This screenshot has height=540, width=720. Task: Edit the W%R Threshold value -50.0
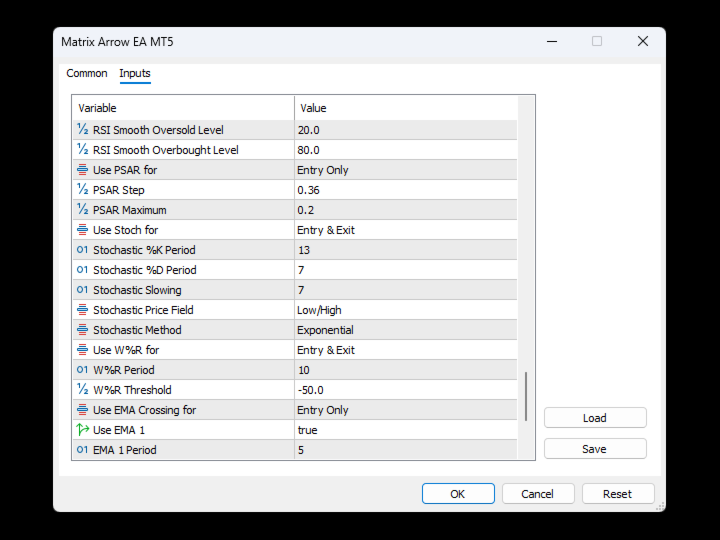pyautogui.click(x=405, y=390)
